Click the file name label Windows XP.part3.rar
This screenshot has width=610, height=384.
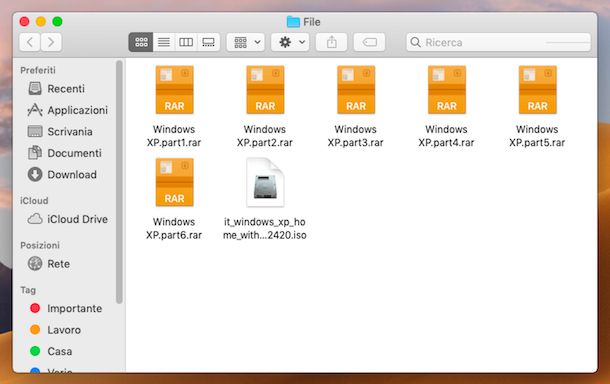tap(356, 136)
